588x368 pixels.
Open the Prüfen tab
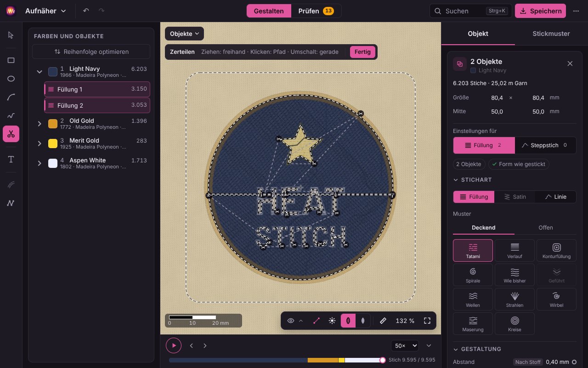pos(316,11)
